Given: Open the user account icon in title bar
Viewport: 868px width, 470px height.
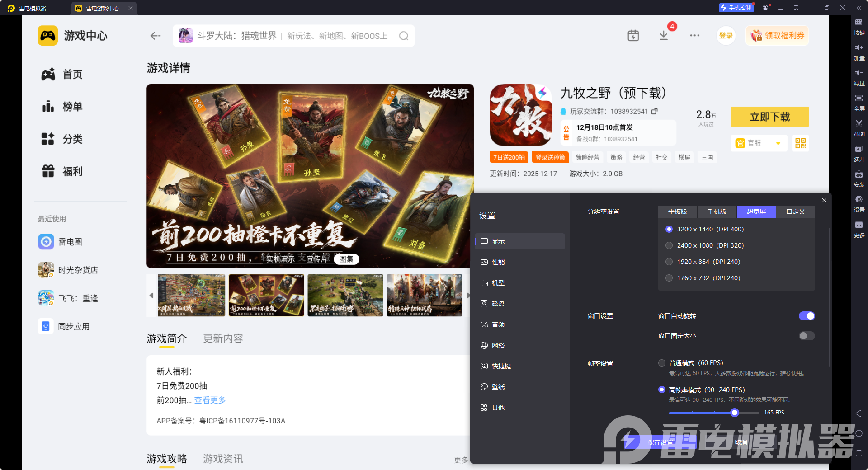Looking at the screenshot, I should 765,8.
